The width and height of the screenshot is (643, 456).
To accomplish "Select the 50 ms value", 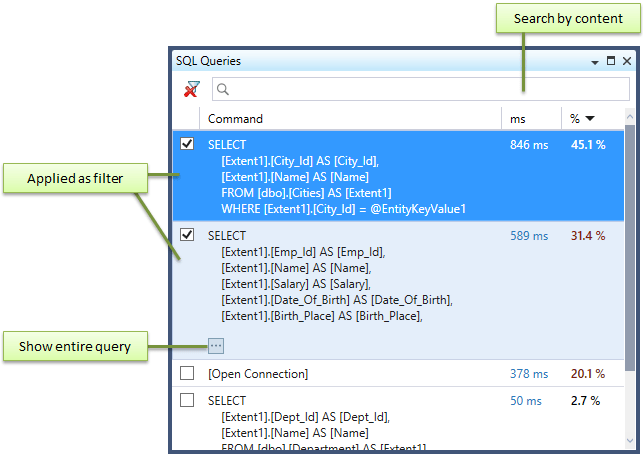I will pyautogui.click(x=526, y=401).
